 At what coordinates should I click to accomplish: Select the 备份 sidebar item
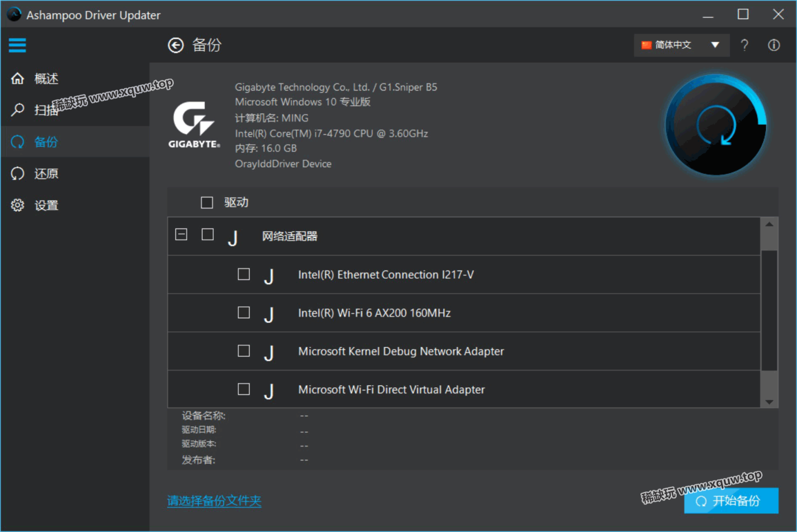75,142
